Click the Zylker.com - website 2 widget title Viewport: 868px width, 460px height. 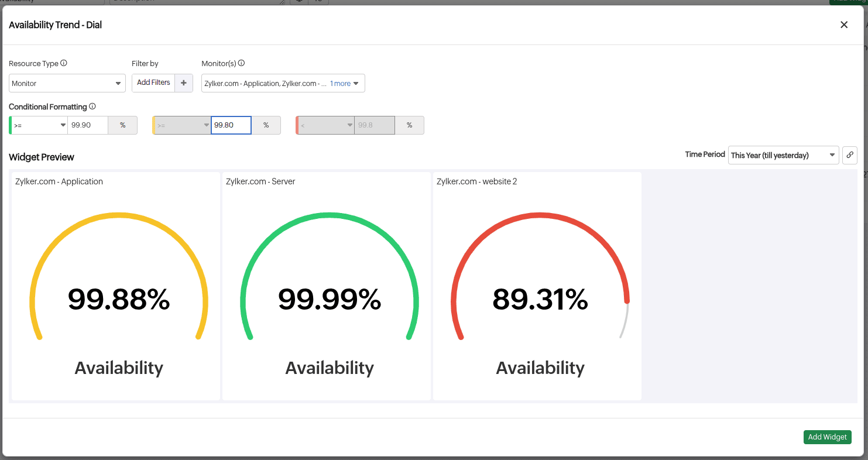(476, 181)
